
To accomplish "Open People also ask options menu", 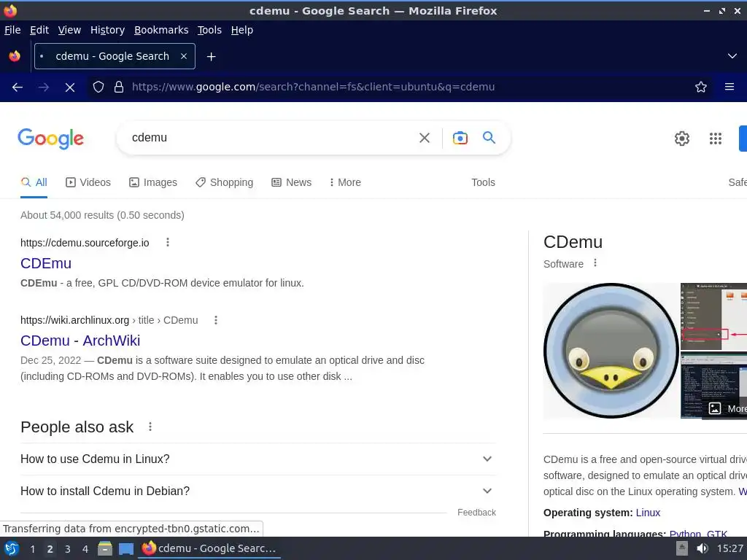I will point(150,427).
